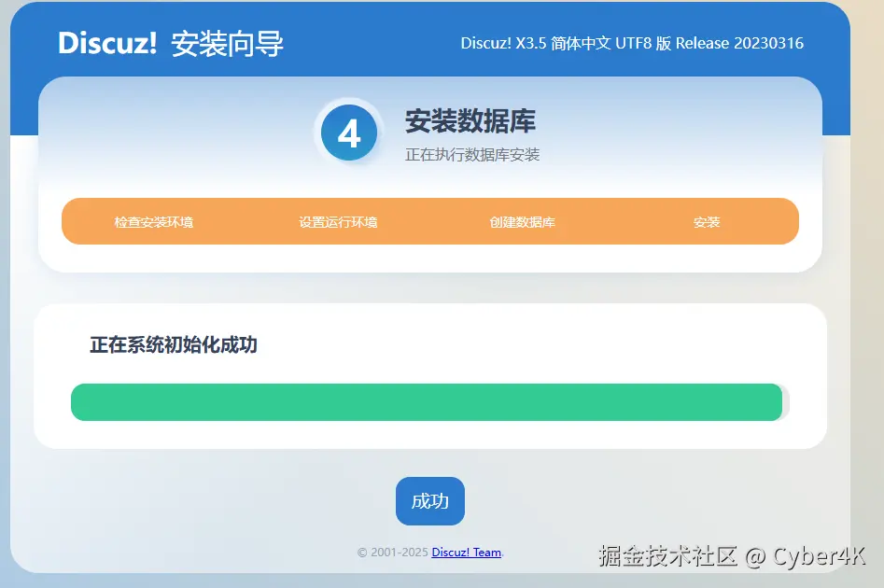Select the 检查安装环境 step

click(x=154, y=222)
